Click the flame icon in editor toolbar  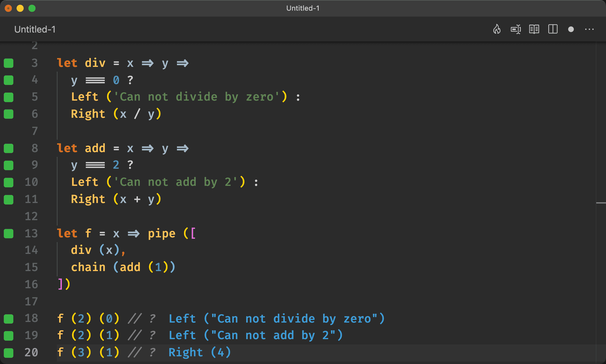click(497, 29)
